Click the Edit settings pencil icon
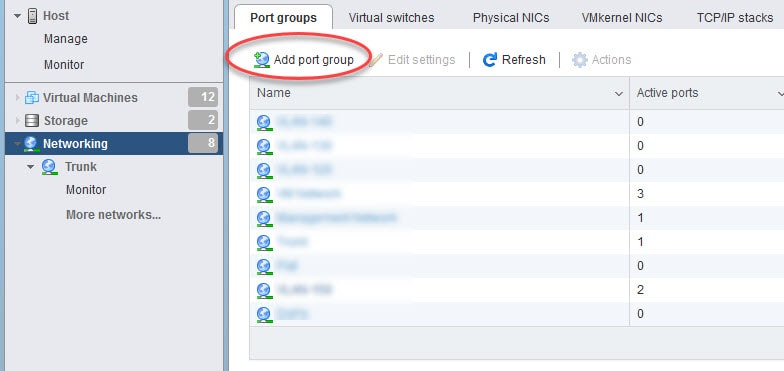Viewport: 784px width, 371px height. tap(376, 60)
